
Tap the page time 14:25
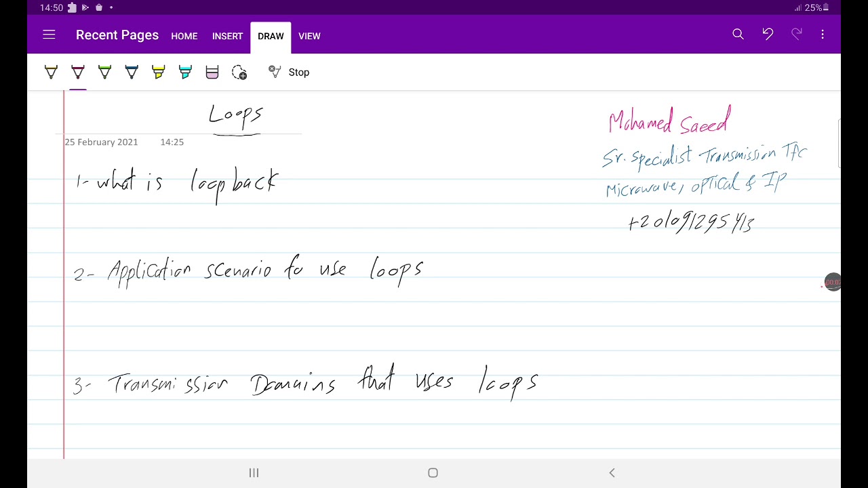click(x=172, y=142)
